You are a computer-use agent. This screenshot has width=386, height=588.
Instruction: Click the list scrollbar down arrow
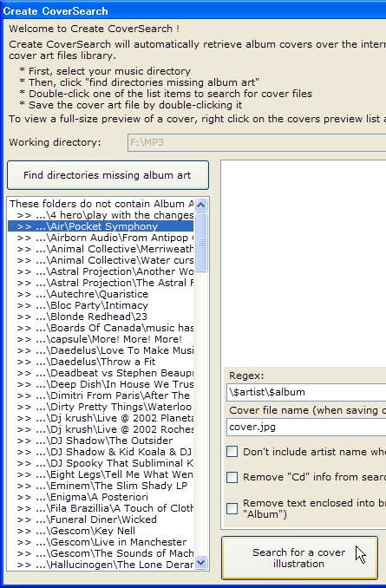pyautogui.click(x=201, y=562)
